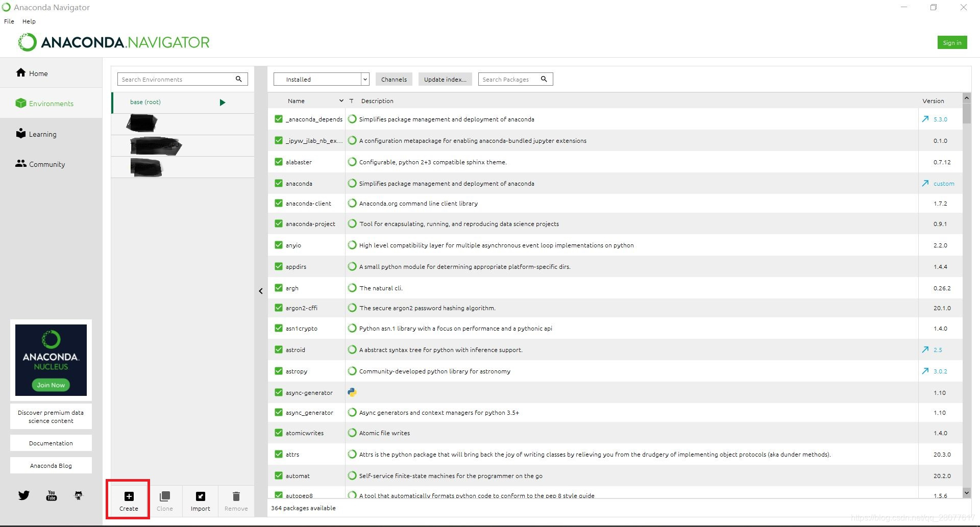Image resolution: width=980 pixels, height=527 pixels.
Task: Click the Discover premium data science content box
Action: pyautogui.click(x=51, y=416)
